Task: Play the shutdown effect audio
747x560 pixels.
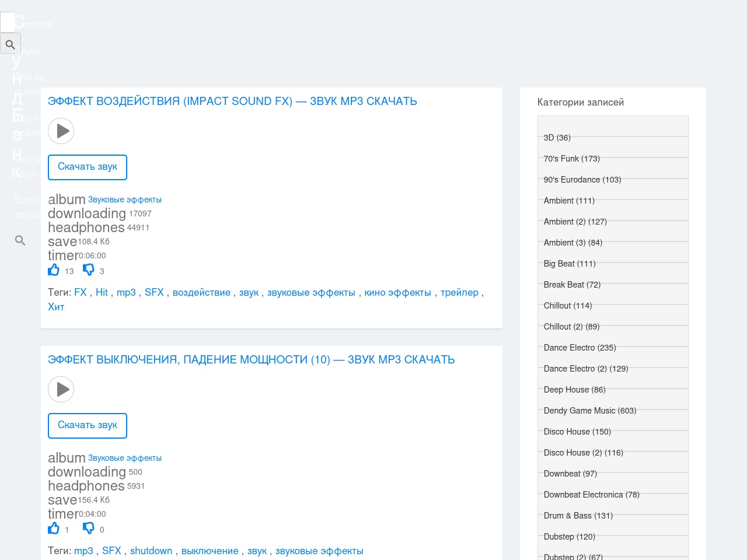Action: click(x=61, y=390)
